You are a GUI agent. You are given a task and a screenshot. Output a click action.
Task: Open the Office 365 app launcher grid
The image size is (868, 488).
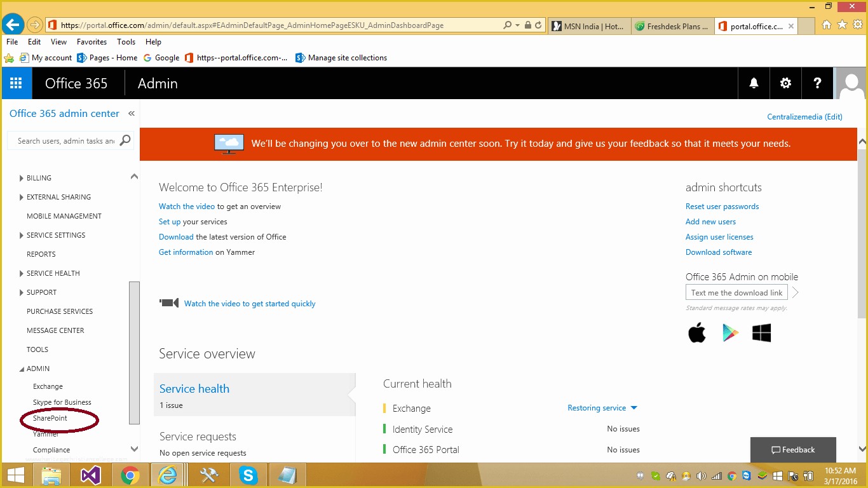pyautogui.click(x=16, y=83)
